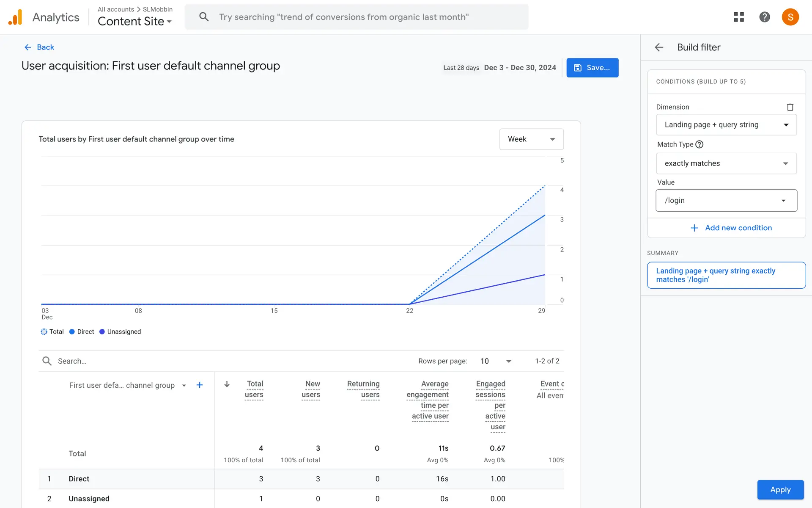
Task: Open the help question mark icon
Action: 764,17
